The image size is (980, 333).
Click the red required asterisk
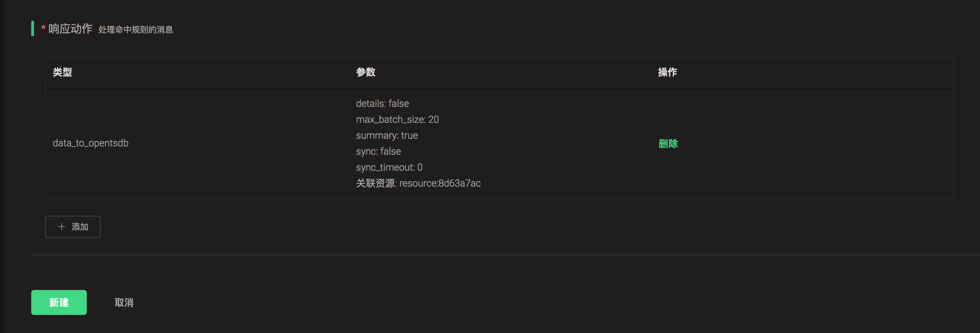[x=43, y=27]
